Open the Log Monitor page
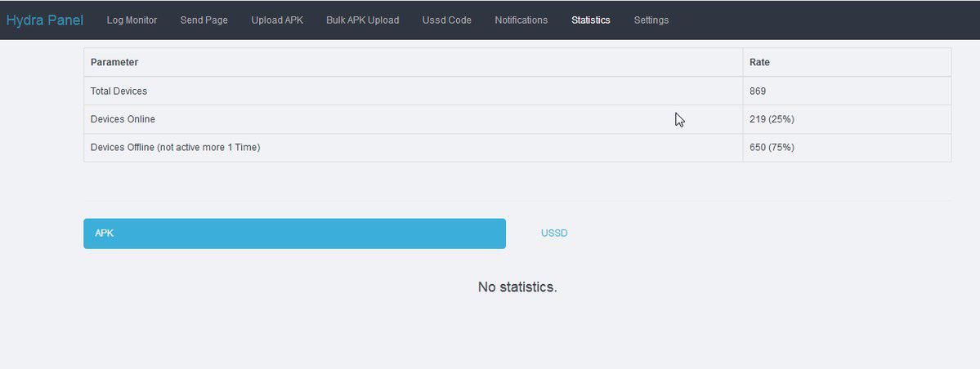980x369 pixels. [132, 20]
